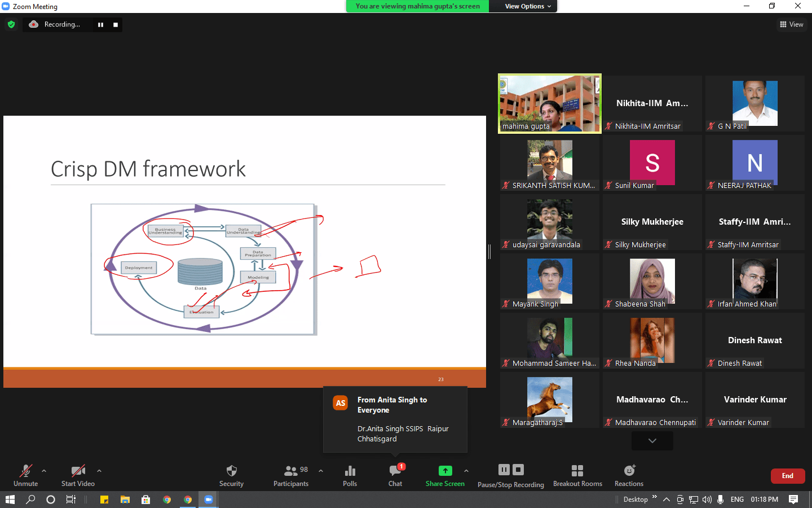Image resolution: width=812 pixels, height=508 pixels.
Task: Click the green Share Screen icon
Action: (x=445, y=471)
